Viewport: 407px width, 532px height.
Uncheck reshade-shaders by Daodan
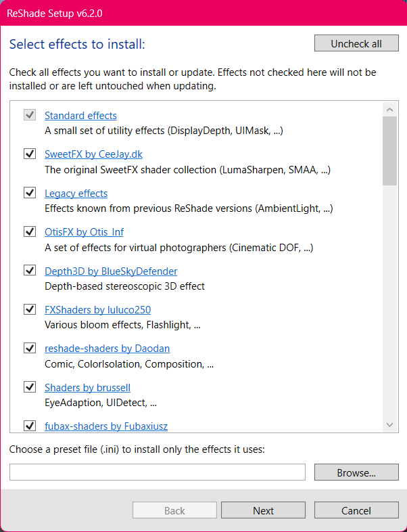tap(30, 348)
